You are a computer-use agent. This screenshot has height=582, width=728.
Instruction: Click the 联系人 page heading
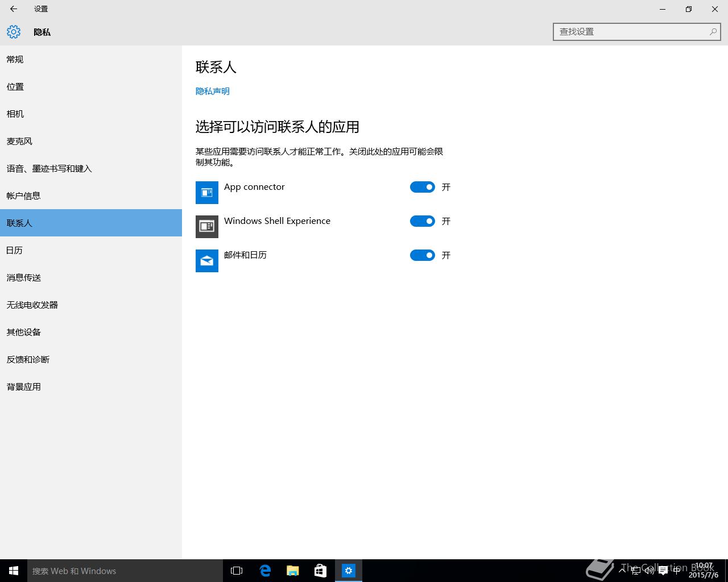(x=216, y=67)
